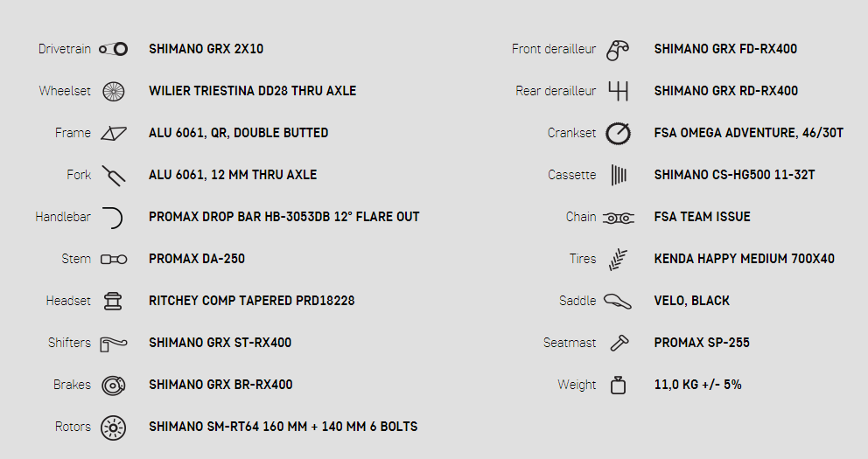Screen dimensions: 868x459
Task: Click the KENDA HAPPY MEDIUM 700X40 text
Action: (744, 259)
